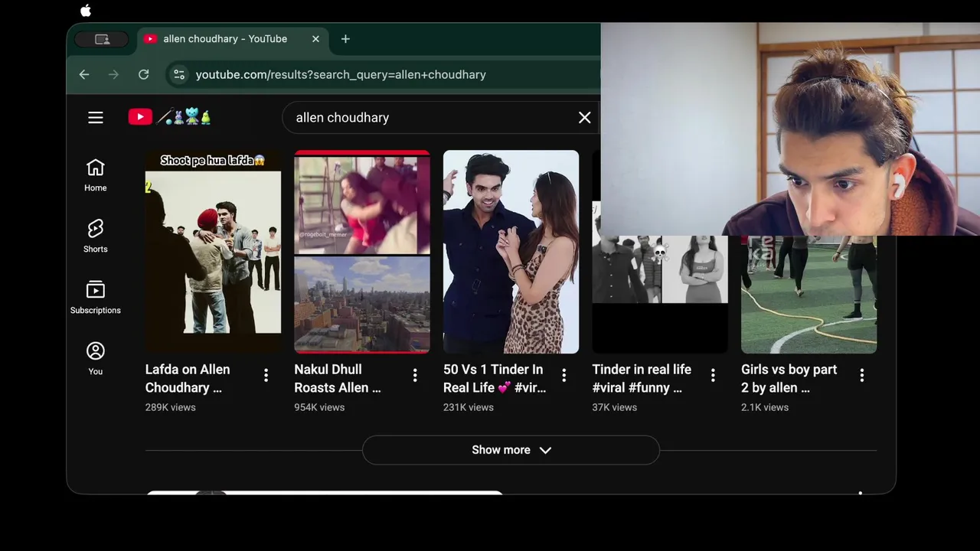
Task: Click title 50 Vs 1 Tinder In Real Life
Action: (x=495, y=378)
